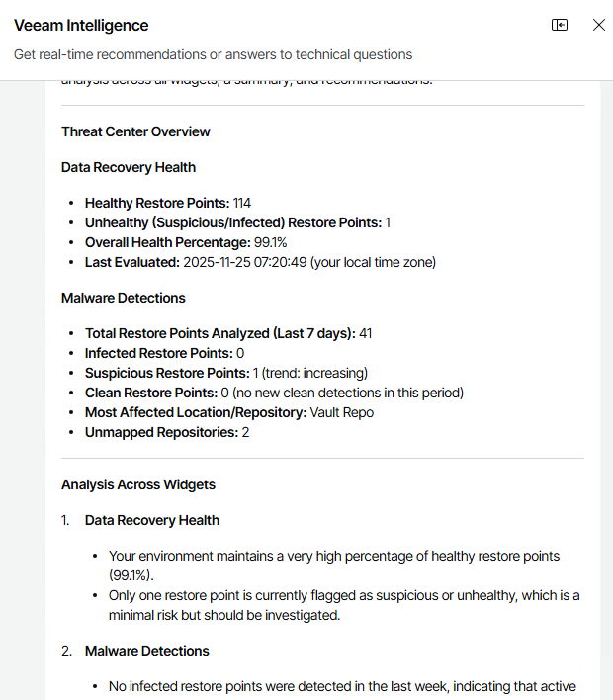Image resolution: width=613 pixels, height=700 pixels.
Task: Select the Threat Center Overview heading
Action: click(x=135, y=131)
